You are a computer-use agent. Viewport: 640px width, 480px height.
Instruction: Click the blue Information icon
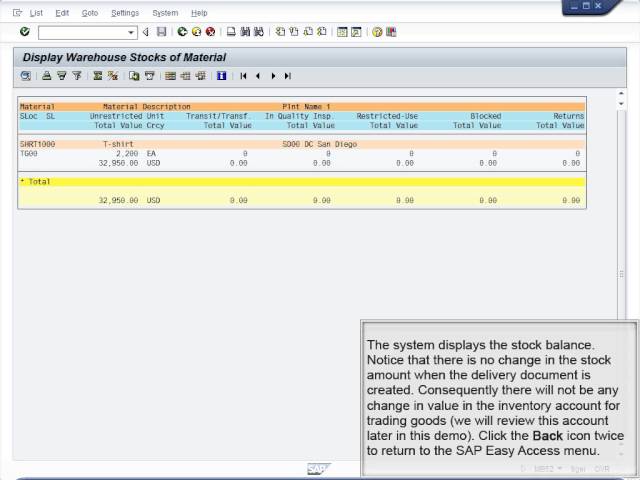221,76
